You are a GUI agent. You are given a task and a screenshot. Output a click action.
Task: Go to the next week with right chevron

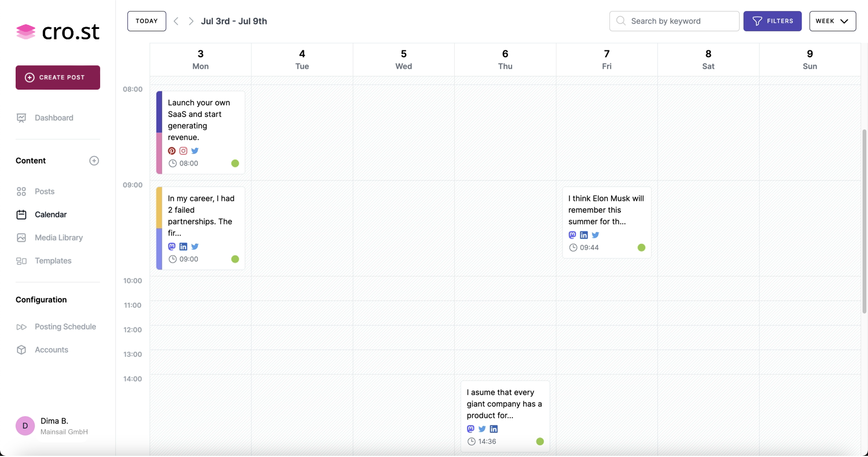191,21
